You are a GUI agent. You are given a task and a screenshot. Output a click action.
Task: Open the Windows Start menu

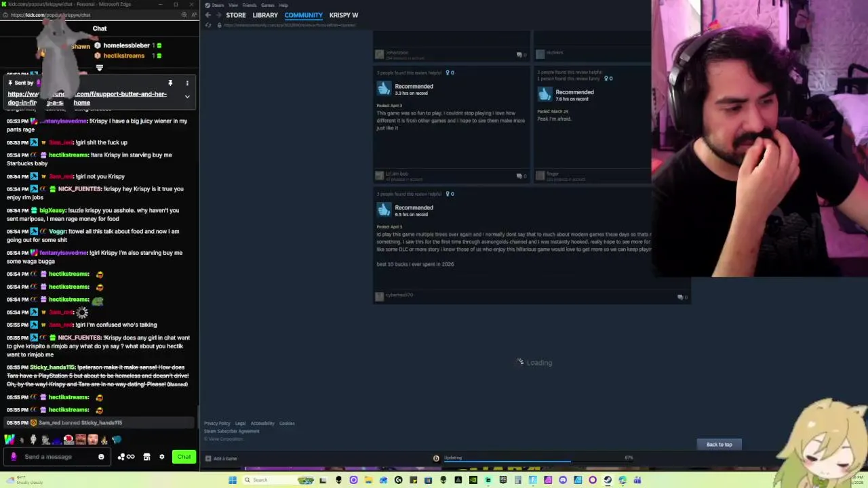pyautogui.click(x=233, y=480)
